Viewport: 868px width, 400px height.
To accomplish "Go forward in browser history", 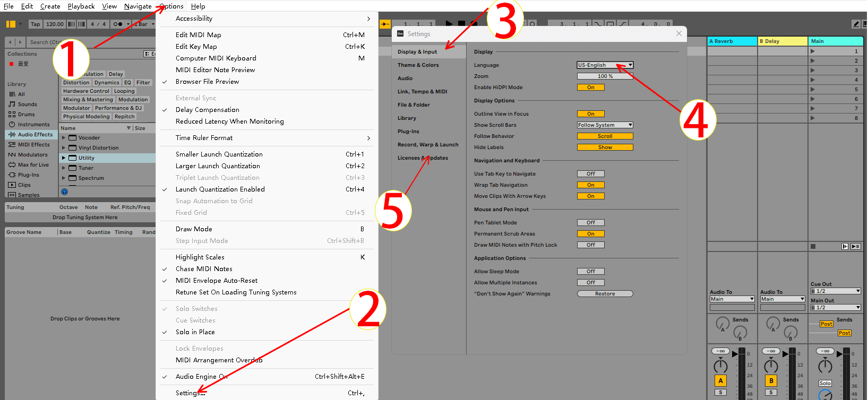I will click(20, 42).
